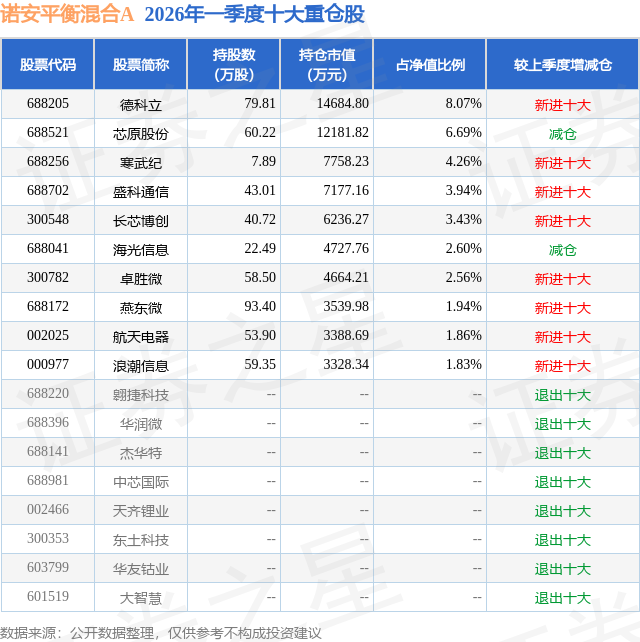Click market value 6236.27
Image resolution: width=640 pixels, height=642 pixels.
[346, 219]
